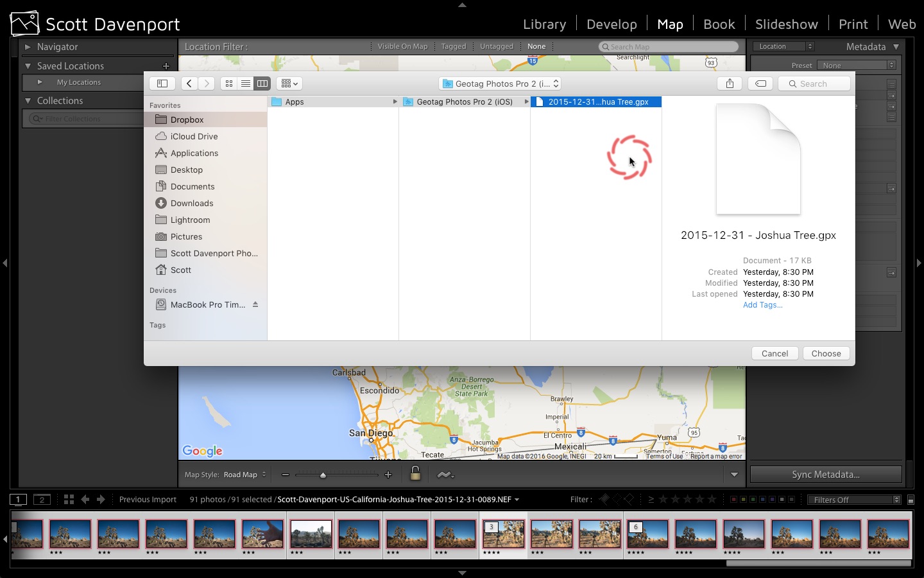This screenshot has width=924, height=578.
Task: Click the Share icon in file dialog
Action: [730, 83]
